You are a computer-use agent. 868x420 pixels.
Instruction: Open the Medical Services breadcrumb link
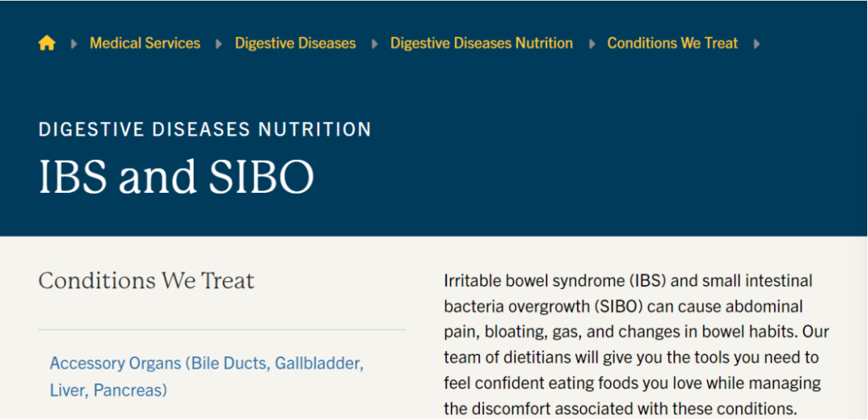coord(145,43)
